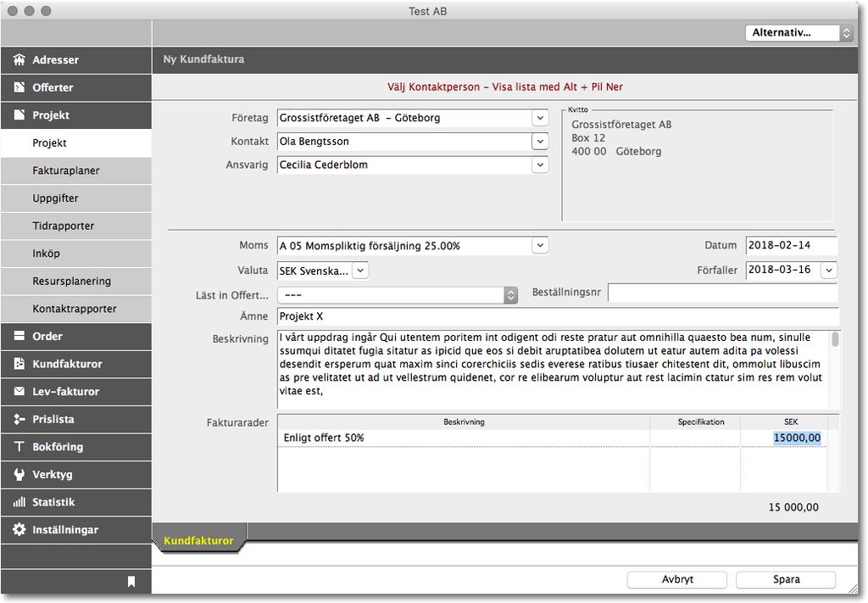Screen dimensions: 868x603
Task: Open Inköp in the sidebar
Action: pyautogui.click(x=75, y=254)
